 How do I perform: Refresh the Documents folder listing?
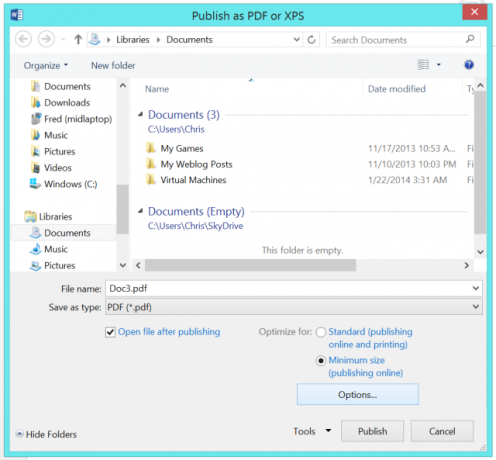(x=311, y=40)
